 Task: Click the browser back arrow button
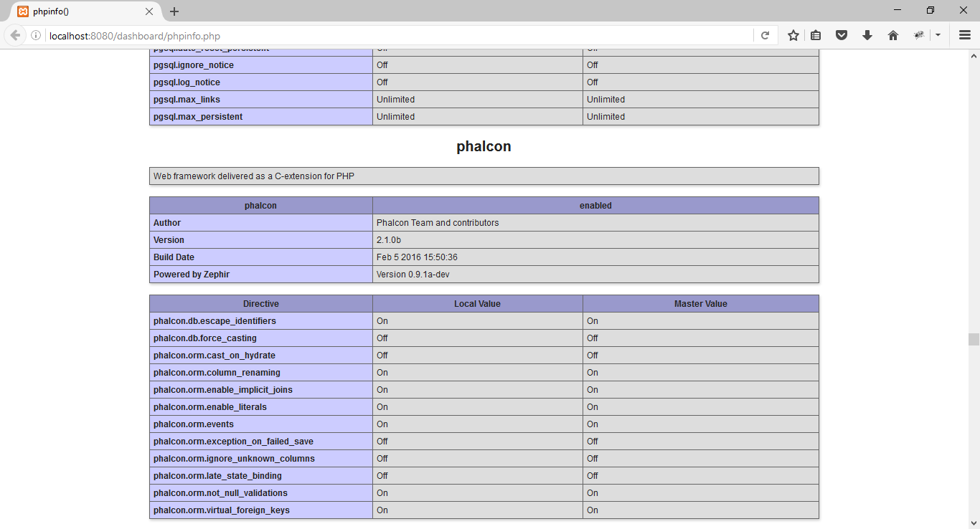pos(15,35)
